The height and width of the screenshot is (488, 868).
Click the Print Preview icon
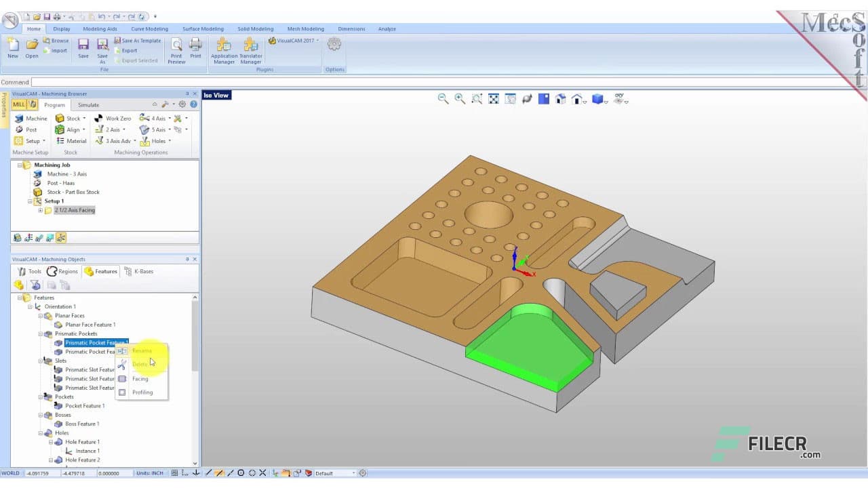click(x=176, y=49)
